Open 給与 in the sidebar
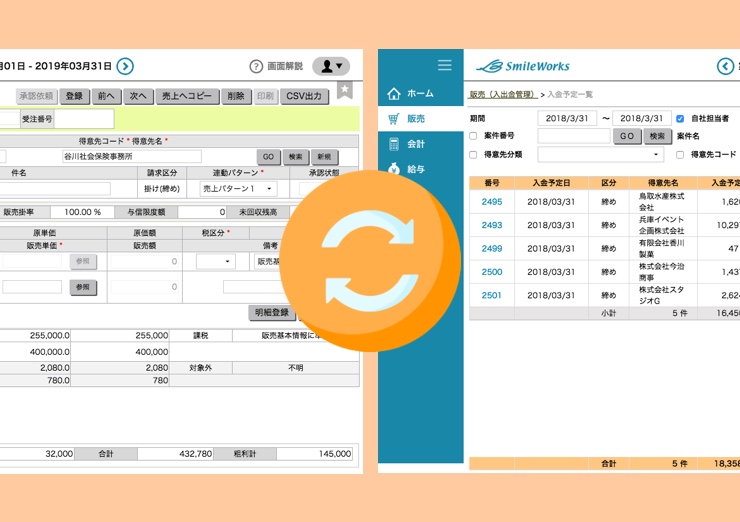The height and width of the screenshot is (522, 740). coord(420,169)
